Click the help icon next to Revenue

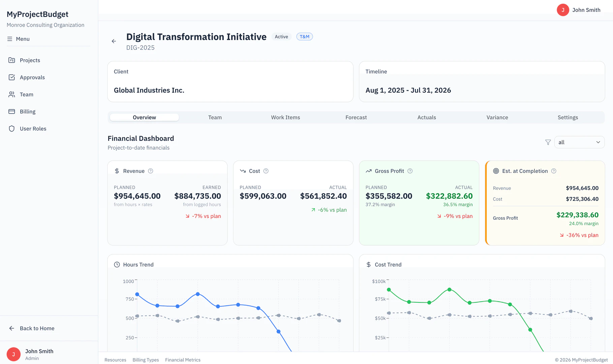[151, 171]
